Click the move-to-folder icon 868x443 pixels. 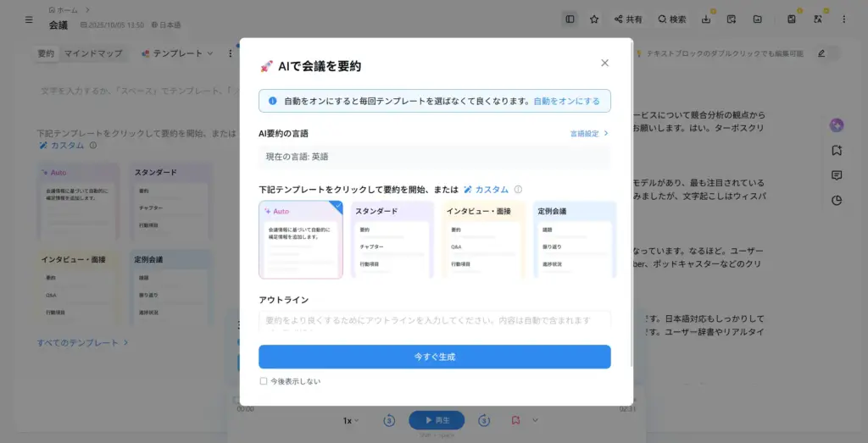click(757, 19)
